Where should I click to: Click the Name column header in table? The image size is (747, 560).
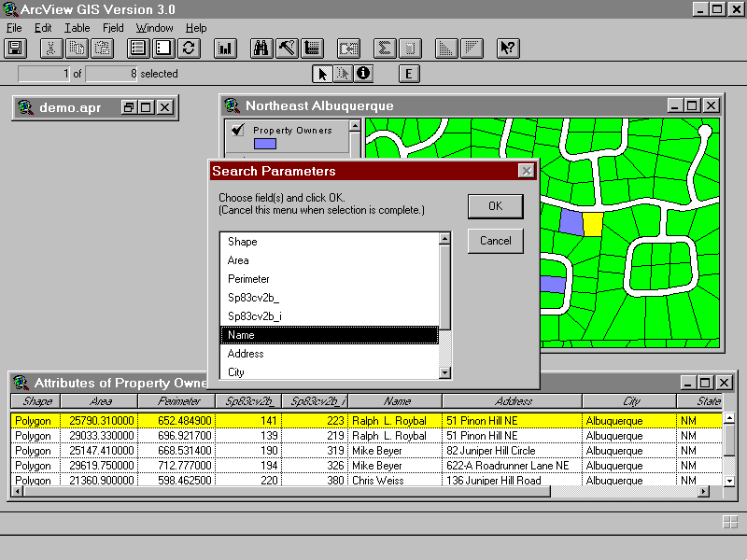coord(396,401)
